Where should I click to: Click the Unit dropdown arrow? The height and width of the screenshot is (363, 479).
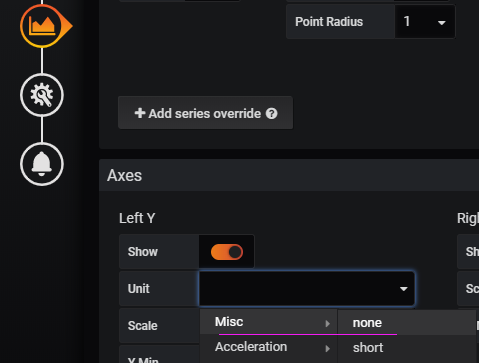[x=404, y=289]
